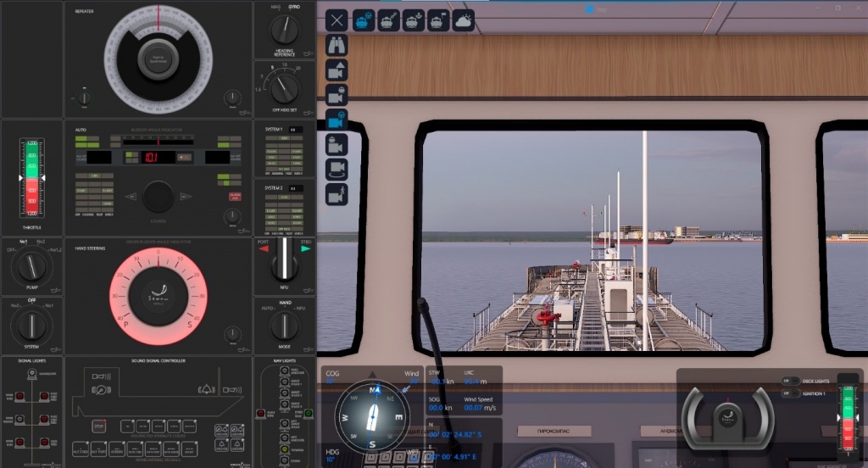The height and width of the screenshot is (468, 868).
Task: Turn the Pump selector knob
Action: click(x=31, y=268)
